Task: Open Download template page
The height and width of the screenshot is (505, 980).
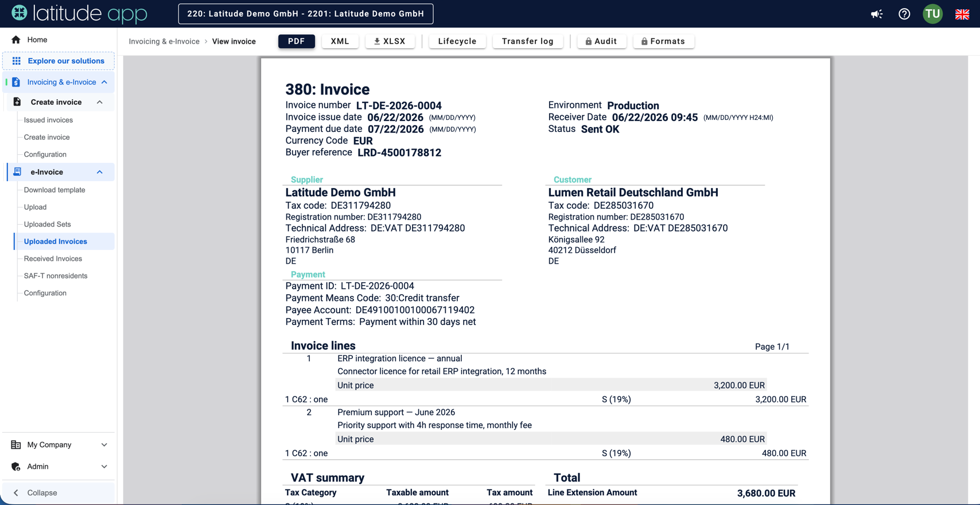Action: [x=55, y=190]
